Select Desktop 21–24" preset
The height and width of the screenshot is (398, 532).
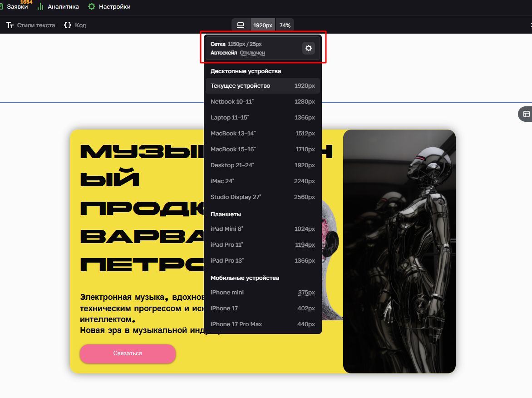(x=263, y=165)
